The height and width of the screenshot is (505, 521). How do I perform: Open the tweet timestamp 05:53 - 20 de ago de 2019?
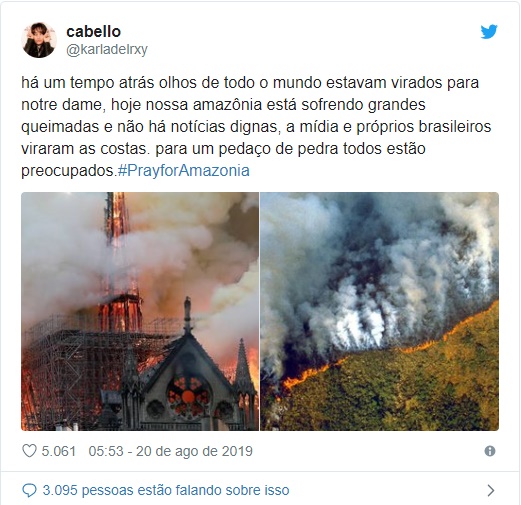[170, 451]
